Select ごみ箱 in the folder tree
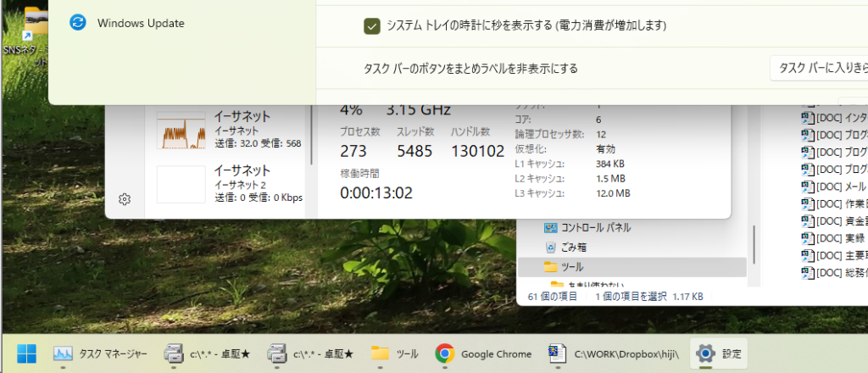This screenshot has width=868, height=373. [x=573, y=248]
